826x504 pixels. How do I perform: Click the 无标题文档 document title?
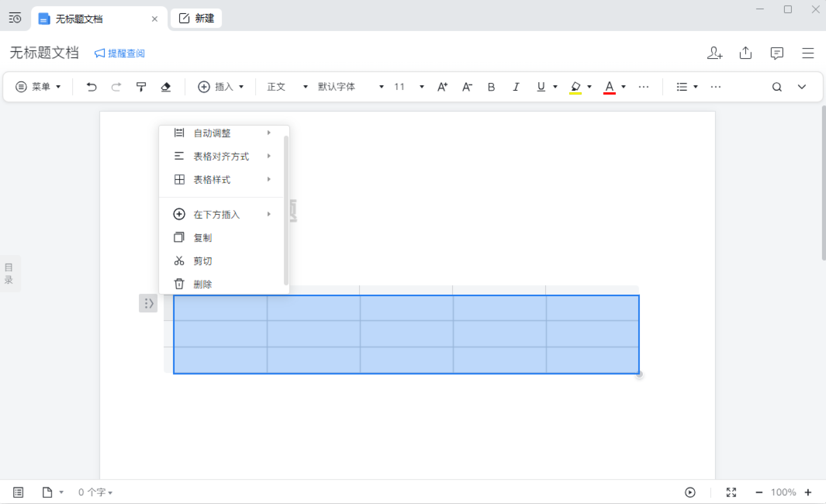44,53
